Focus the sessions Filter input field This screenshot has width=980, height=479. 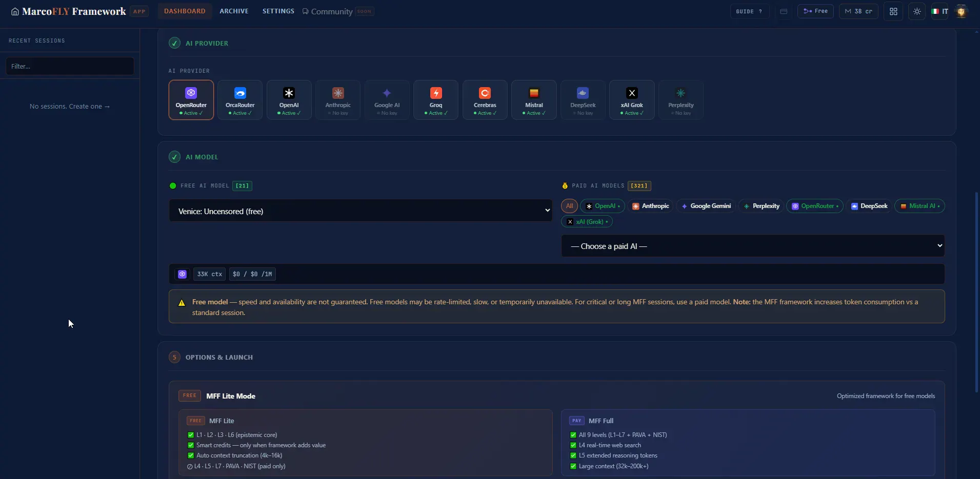tap(70, 66)
